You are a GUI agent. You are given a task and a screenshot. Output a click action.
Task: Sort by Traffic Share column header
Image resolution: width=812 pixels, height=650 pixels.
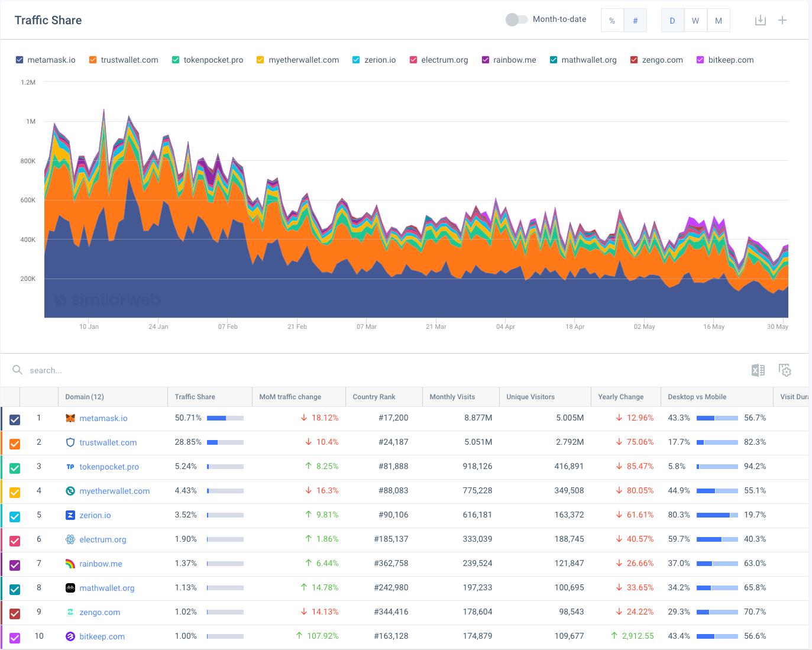pos(195,397)
